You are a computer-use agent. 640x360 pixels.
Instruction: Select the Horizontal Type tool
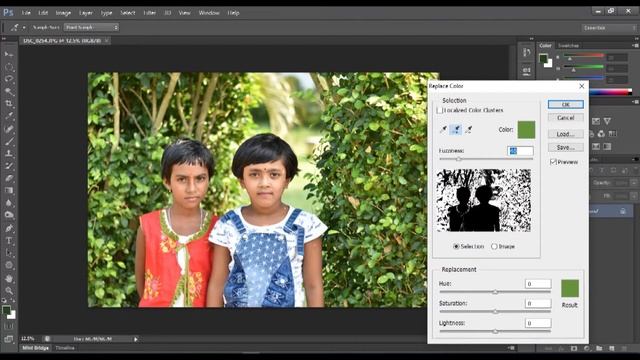9,241
